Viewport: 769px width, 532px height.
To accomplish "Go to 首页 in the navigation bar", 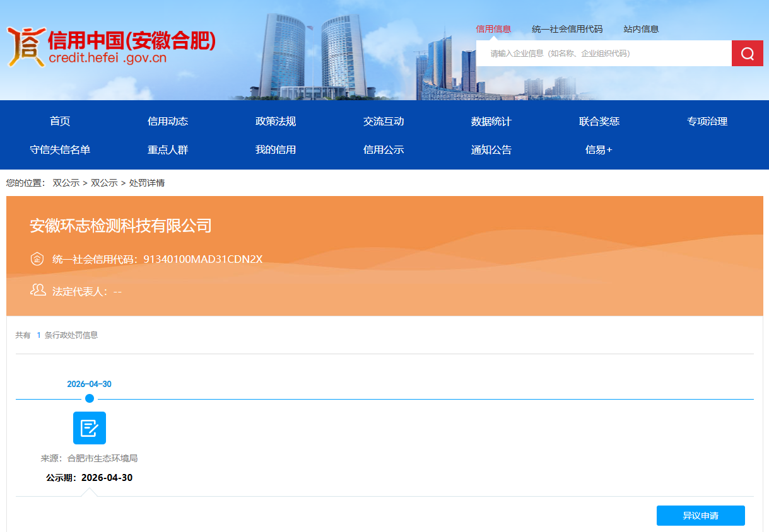I will pyautogui.click(x=60, y=122).
